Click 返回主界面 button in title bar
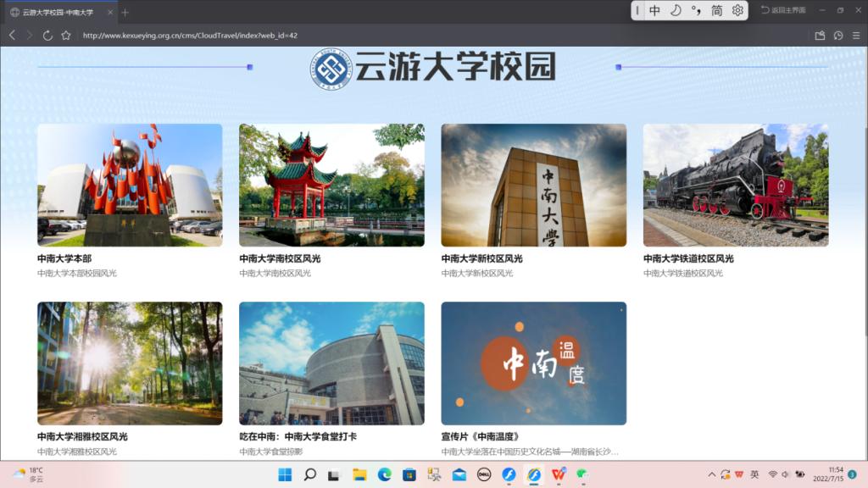 [x=782, y=10]
